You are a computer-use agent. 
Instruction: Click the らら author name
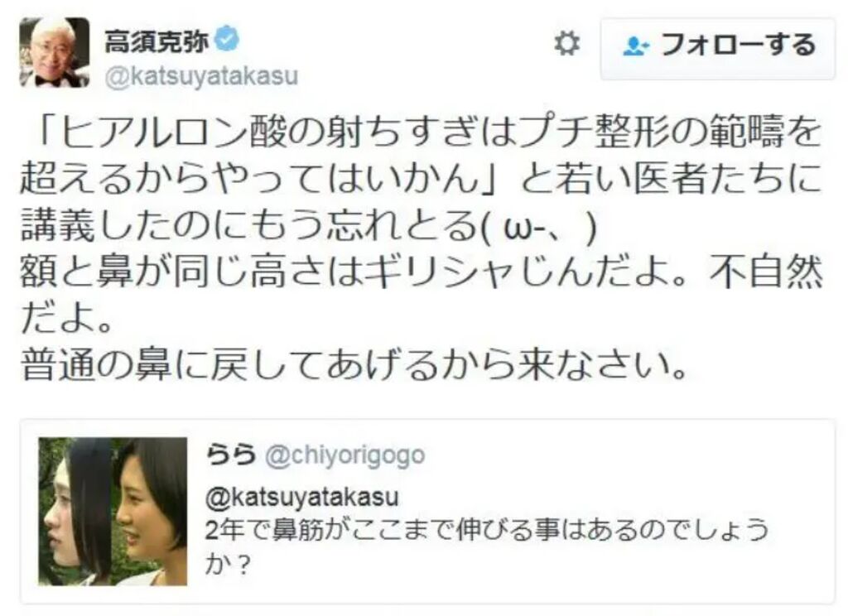point(230,455)
